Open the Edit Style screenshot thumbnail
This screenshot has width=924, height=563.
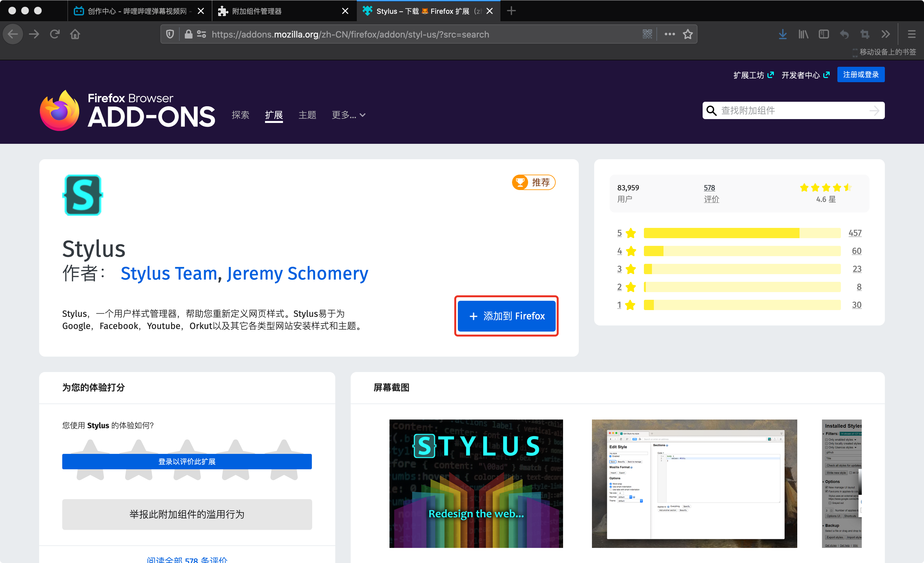pos(694,483)
